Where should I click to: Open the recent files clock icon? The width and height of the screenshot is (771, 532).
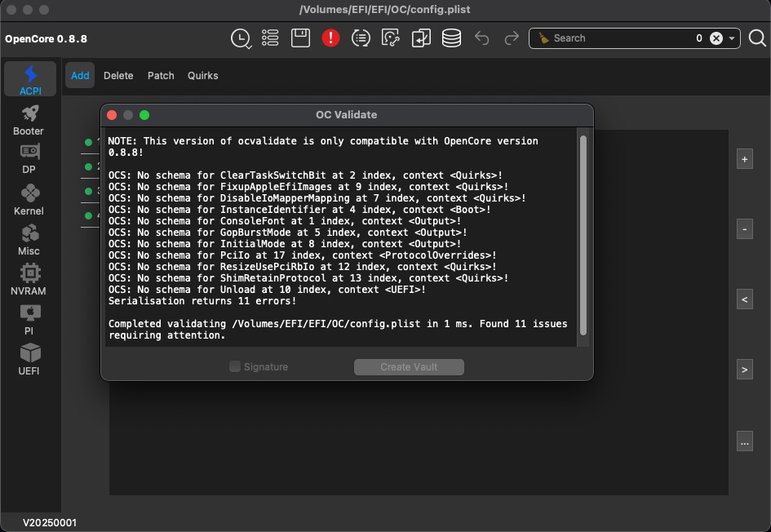point(241,38)
